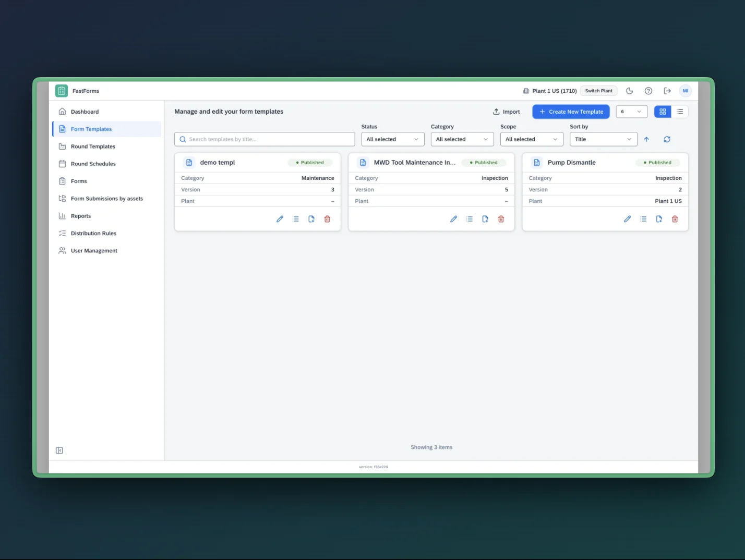
Task: Click version f36e220 footer text
Action: [x=374, y=467]
